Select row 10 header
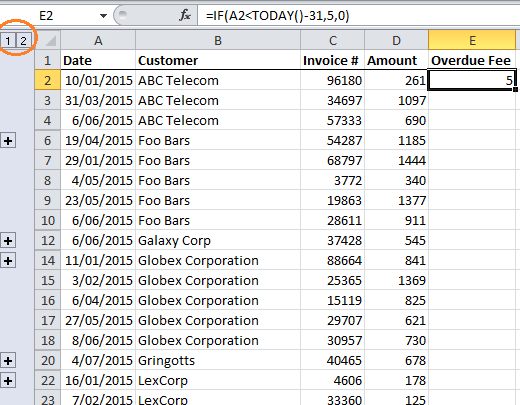 point(48,220)
